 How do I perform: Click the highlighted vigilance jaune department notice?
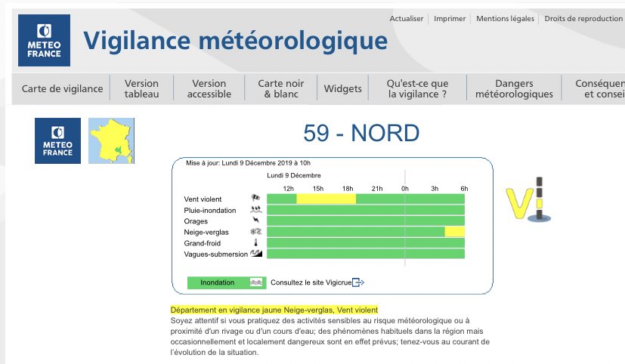pos(274,310)
